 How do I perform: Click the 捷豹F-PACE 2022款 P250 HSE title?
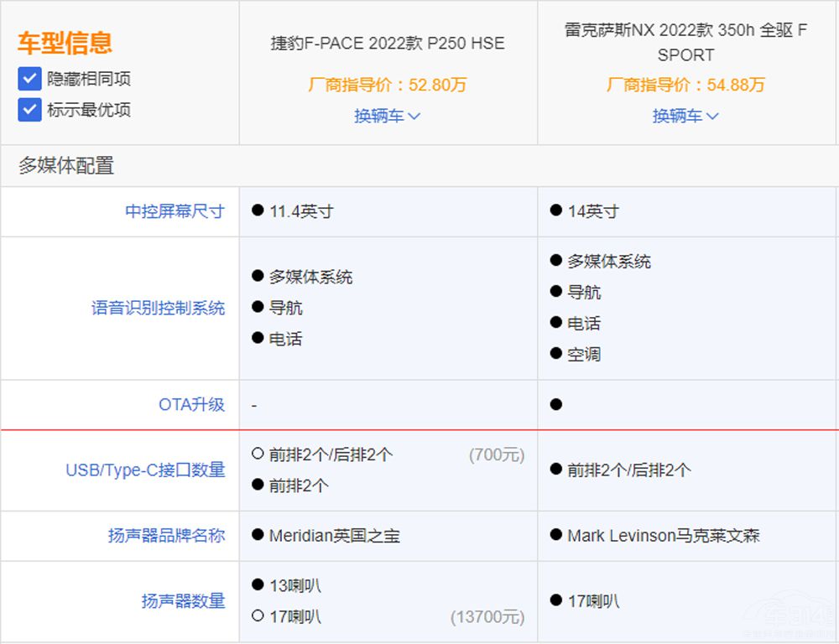(388, 43)
